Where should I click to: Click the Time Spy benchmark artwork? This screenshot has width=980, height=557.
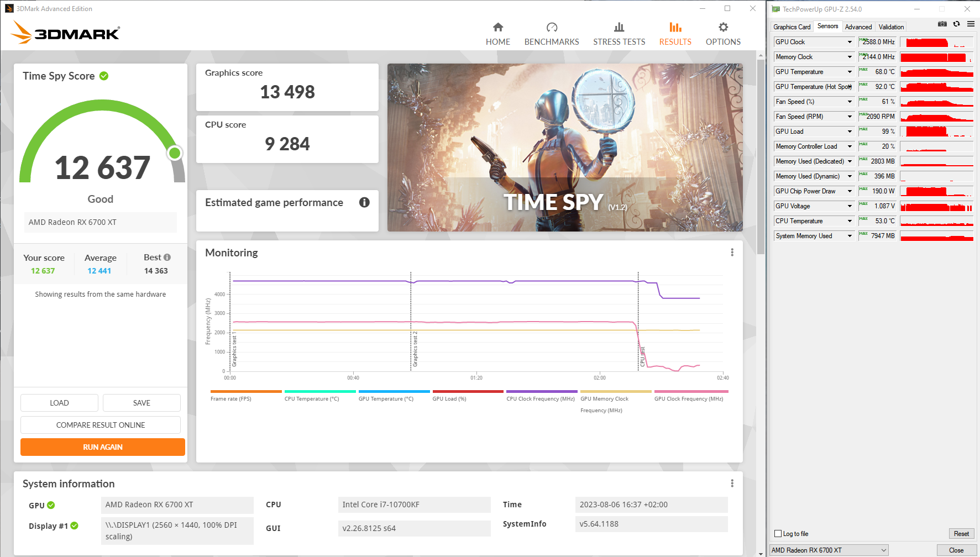(565, 148)
